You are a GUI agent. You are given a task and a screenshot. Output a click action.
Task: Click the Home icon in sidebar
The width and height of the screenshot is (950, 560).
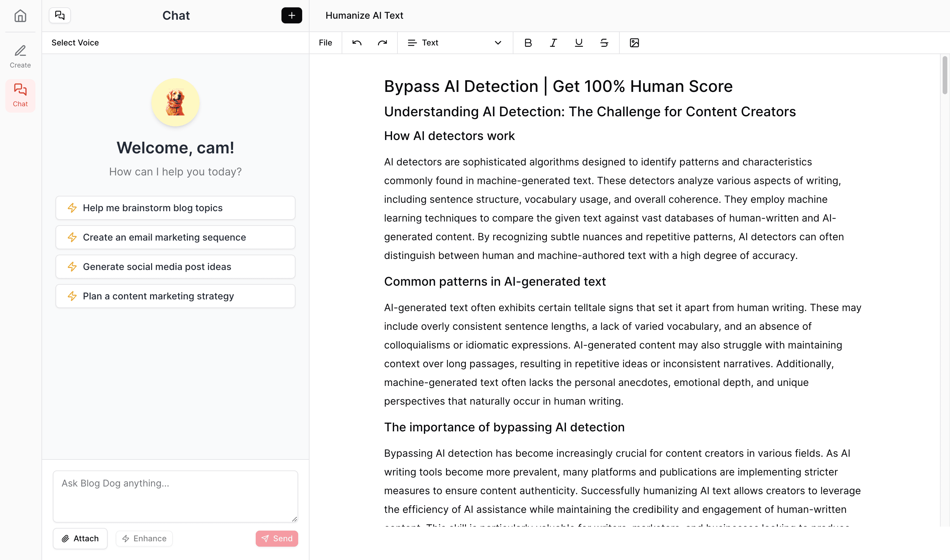pyautogui.click(x=20, y=16)
